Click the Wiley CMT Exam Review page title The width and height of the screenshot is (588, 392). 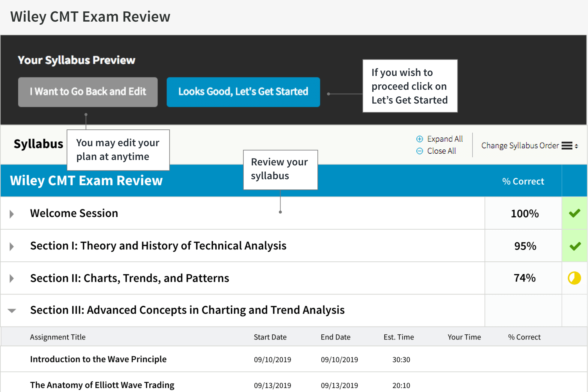click(x=90, y=17)
